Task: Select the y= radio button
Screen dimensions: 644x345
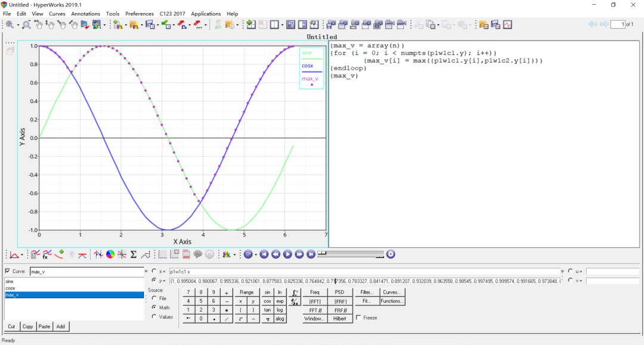Action: tap(154, 280)
